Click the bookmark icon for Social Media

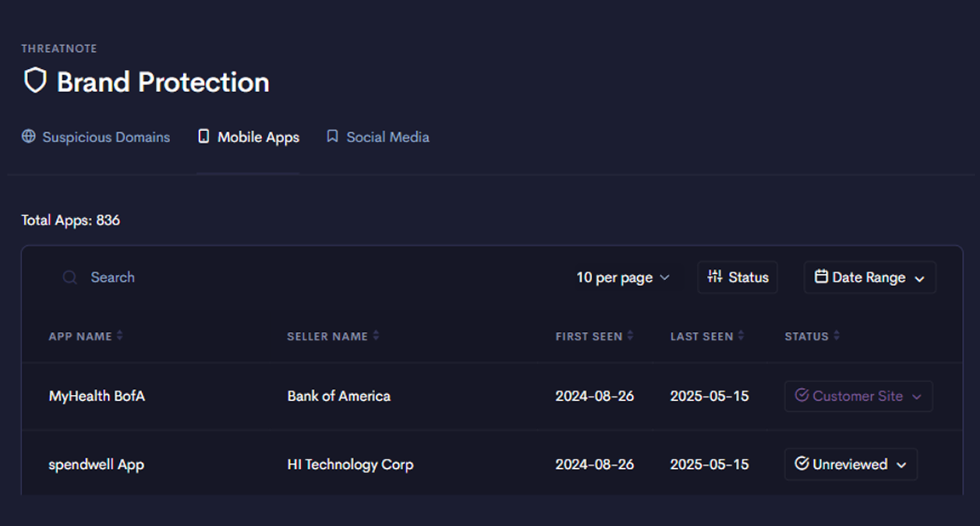click(x=333, y=136)
